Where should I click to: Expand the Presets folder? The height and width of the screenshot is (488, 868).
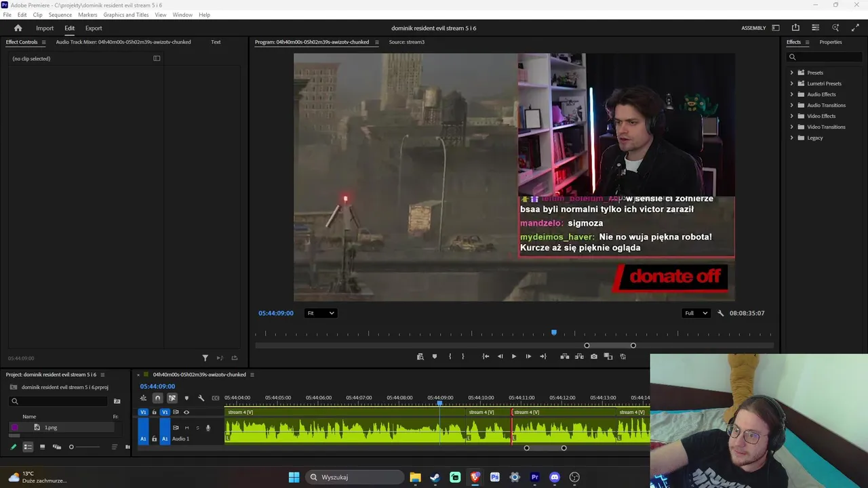click(x=791, y=73)
